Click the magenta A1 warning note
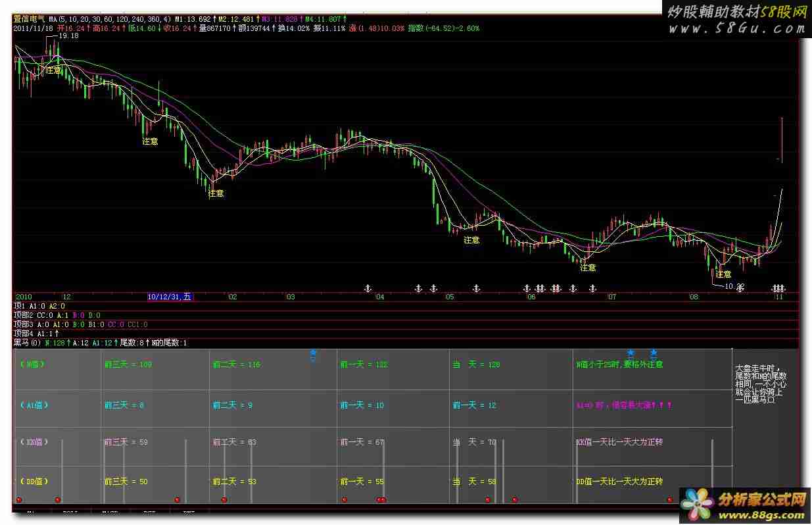Viewport: 812px width, 525px height. [x=624, y=405]
